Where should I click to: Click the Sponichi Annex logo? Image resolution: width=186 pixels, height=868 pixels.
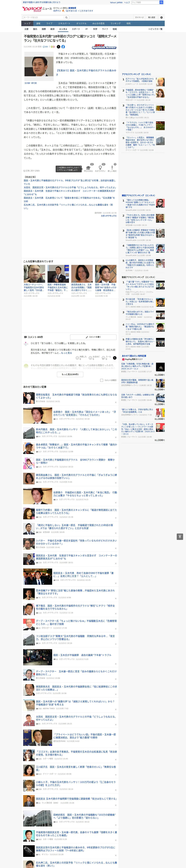(104, 47)
